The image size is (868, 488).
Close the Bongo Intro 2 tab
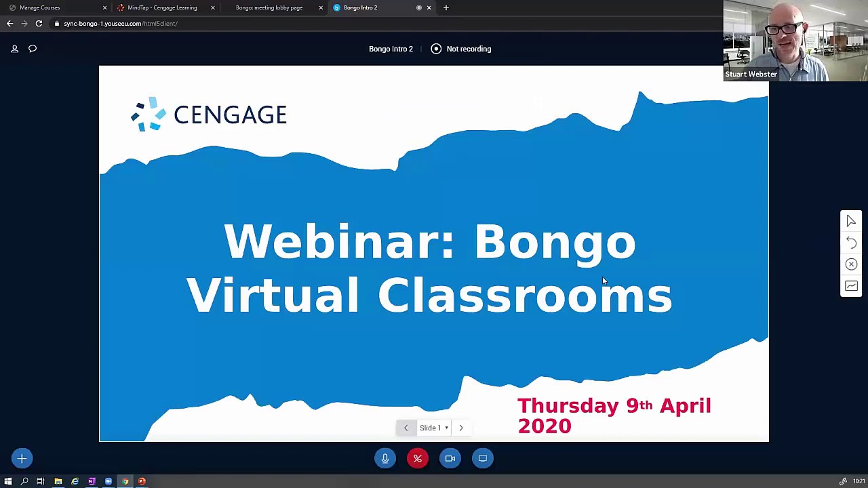click(x=429, y=7)
